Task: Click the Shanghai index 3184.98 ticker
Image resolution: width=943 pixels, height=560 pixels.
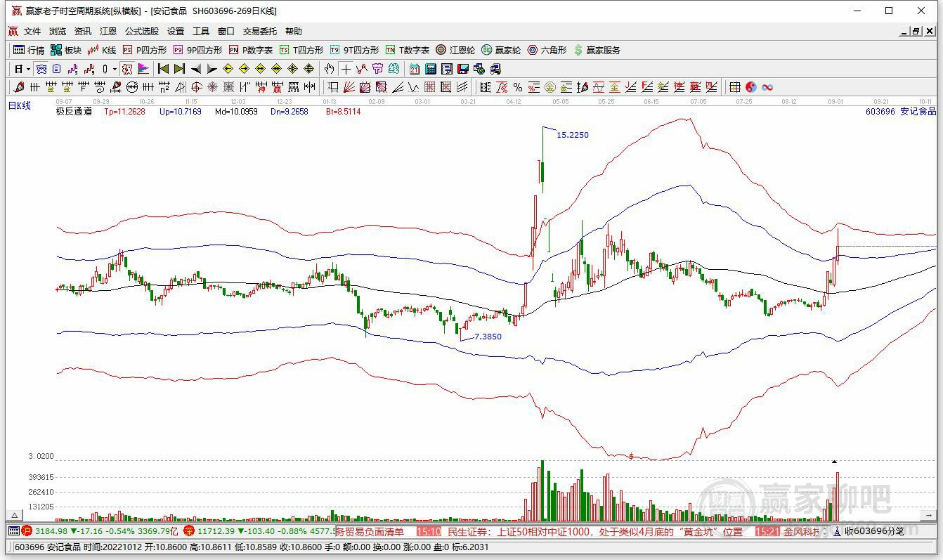Action: tap(51, 531)
